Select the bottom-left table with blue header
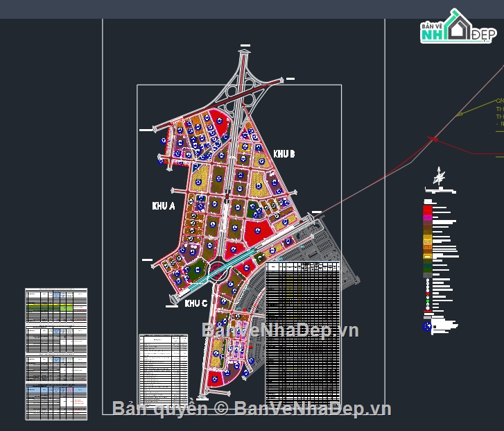The height and width of the screenshot is (431, 504). [x=56, y=402]
